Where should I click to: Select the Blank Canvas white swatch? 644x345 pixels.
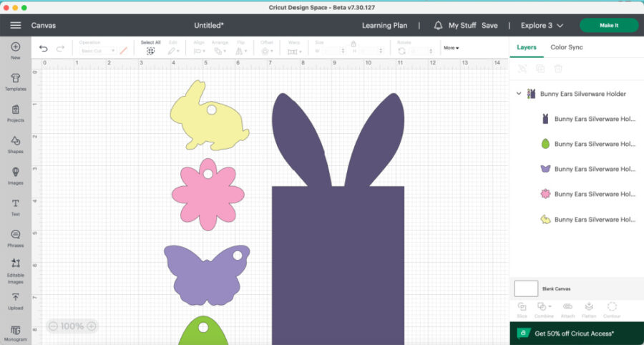point(526,288)
